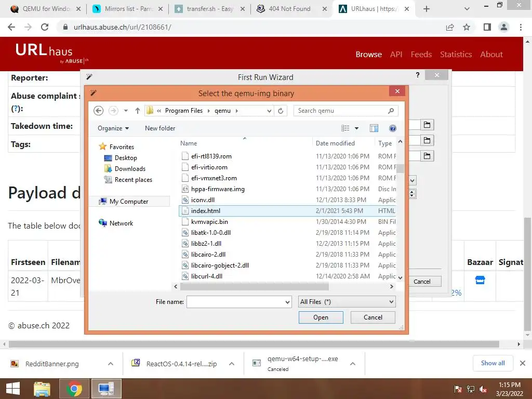Select index.html in file list
This screenshot has height=399, width=532.
[287, 211]
